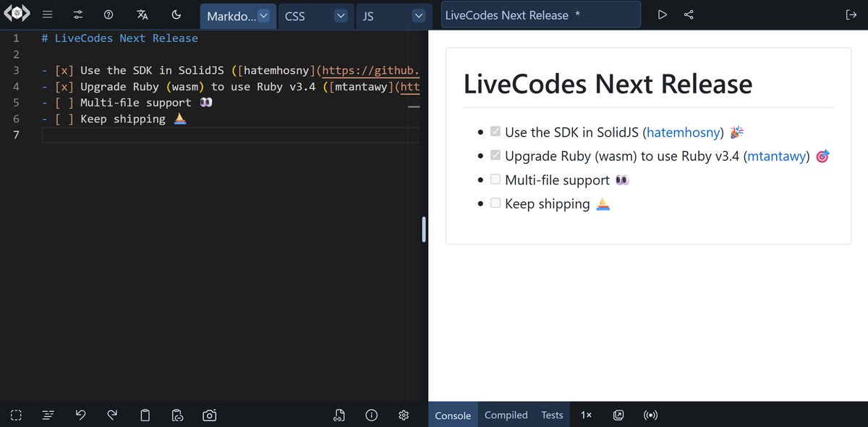Toggle focus mode icon in the editor toolbar
The width and height of the screenshot is (868, 427).
(16, 415)
